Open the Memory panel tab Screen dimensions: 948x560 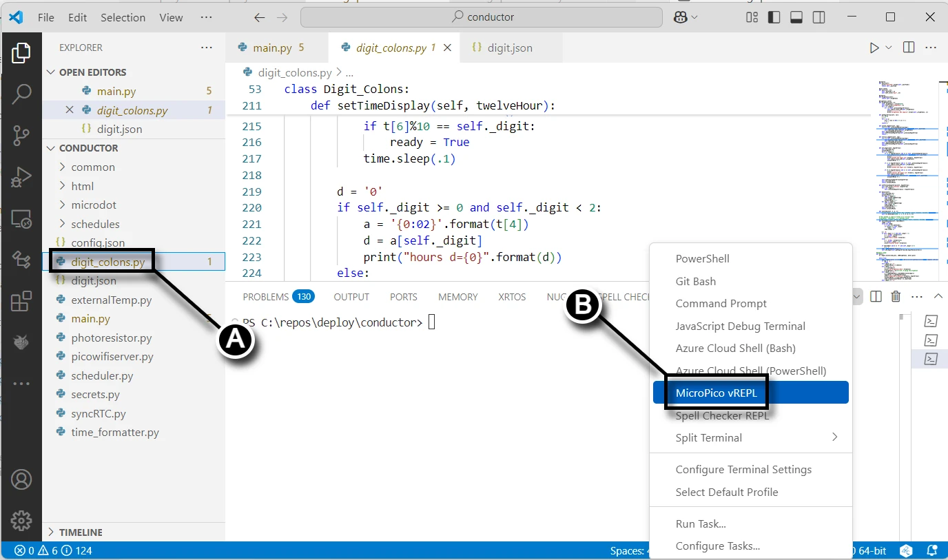[x=458, y=297]
